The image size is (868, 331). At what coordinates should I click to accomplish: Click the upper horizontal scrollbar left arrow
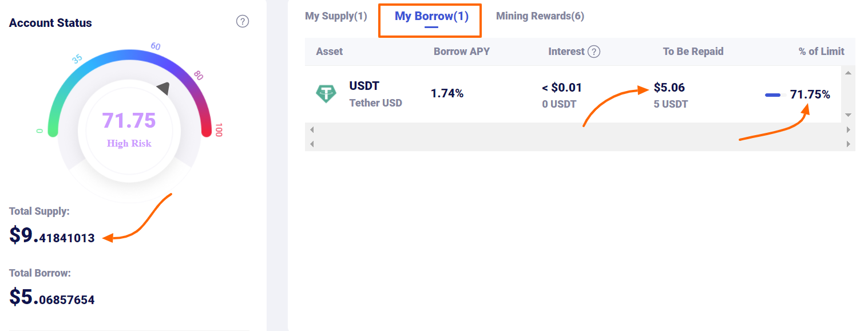(312, 130)
